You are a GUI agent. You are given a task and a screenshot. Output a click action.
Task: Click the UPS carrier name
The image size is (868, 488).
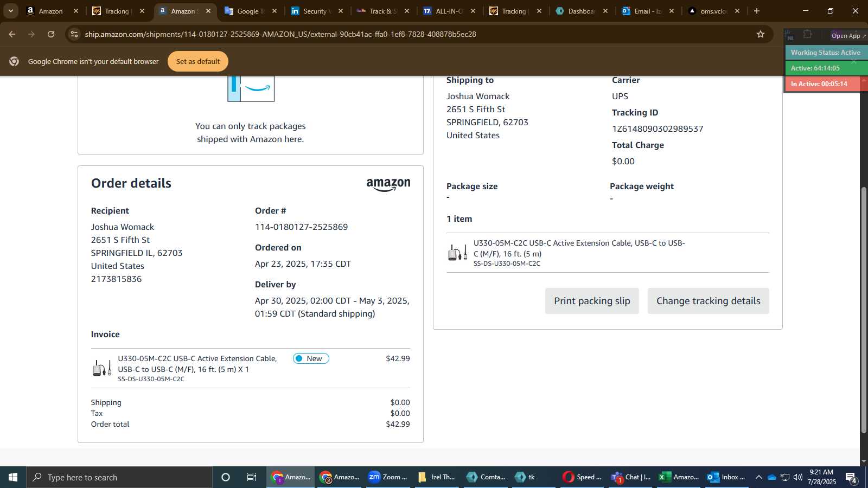coord(620,97)
